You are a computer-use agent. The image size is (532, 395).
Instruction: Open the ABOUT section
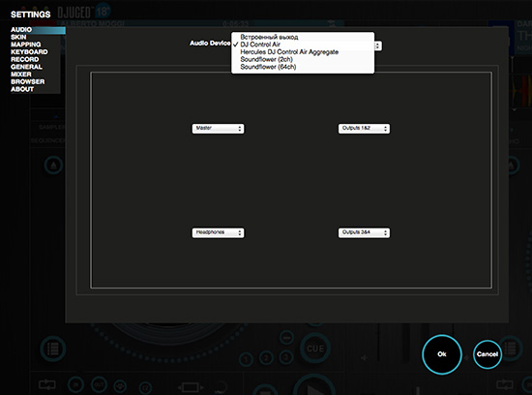tap(22, 89)
